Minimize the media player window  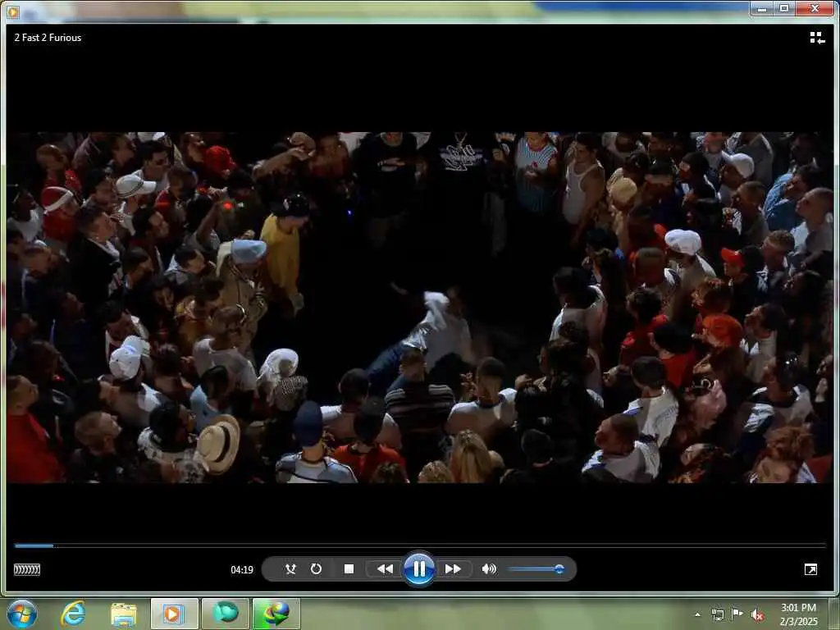click(x=762, y=8)
